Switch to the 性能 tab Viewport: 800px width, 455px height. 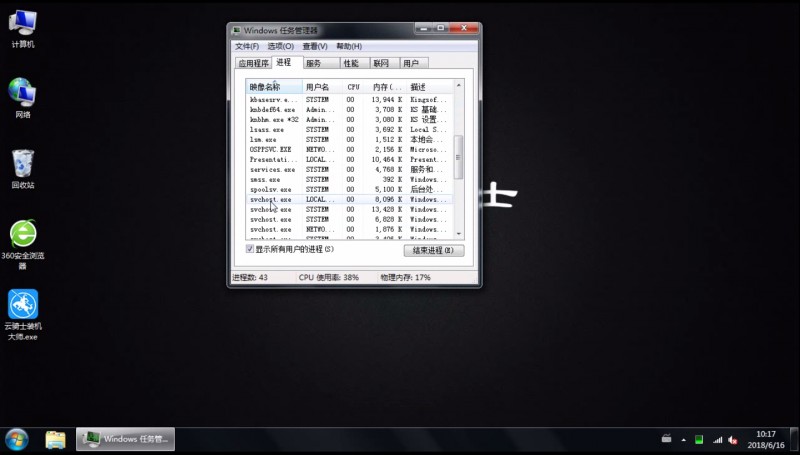tap(355, 63)
